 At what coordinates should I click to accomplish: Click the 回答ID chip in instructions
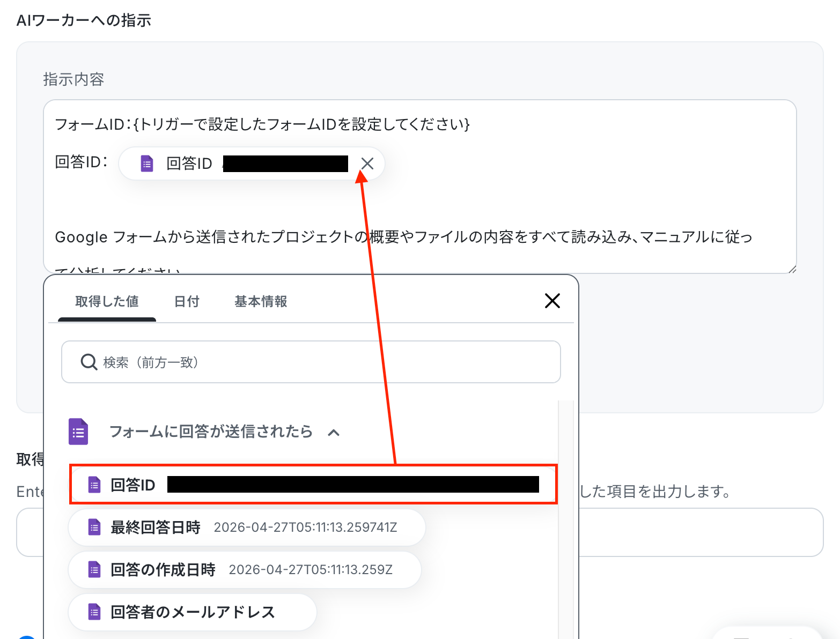(x=252, y=164)
